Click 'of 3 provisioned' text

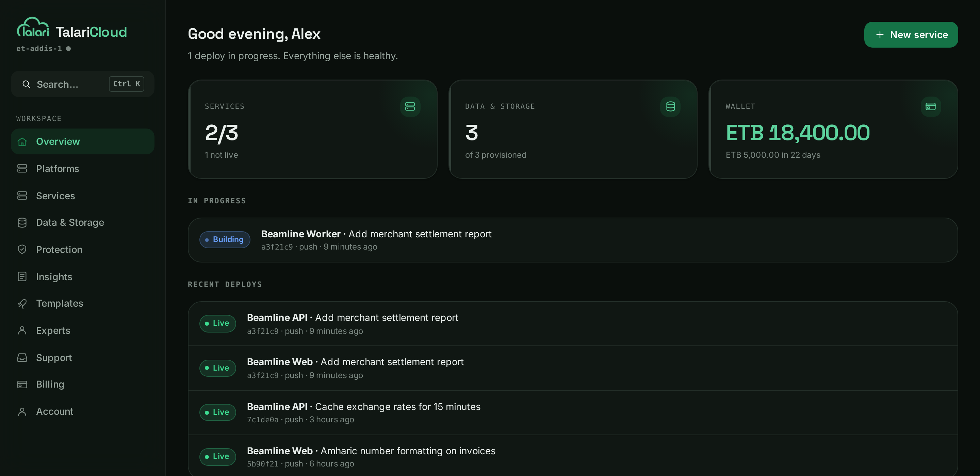tap(496, 155)
